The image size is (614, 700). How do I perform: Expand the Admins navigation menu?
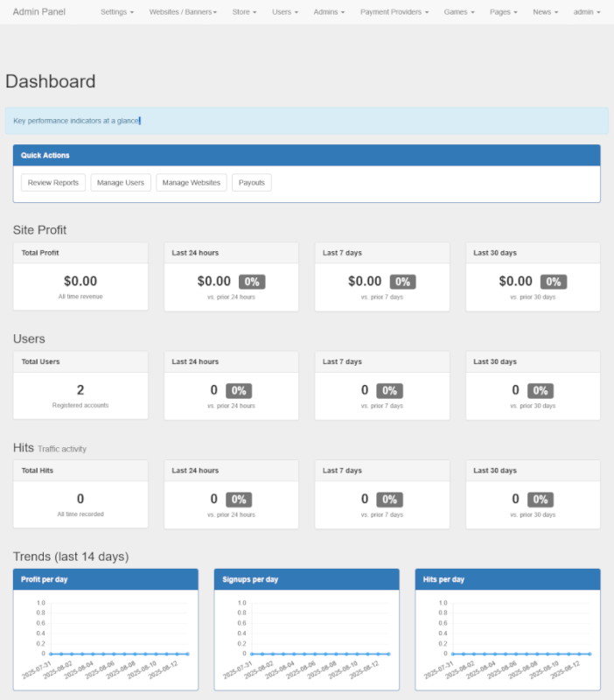pyautogui.click(x=329, y=13)
